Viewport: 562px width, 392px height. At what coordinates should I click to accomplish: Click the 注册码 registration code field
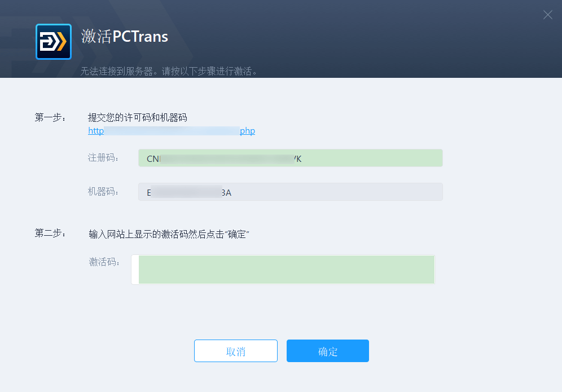(290, 158)
